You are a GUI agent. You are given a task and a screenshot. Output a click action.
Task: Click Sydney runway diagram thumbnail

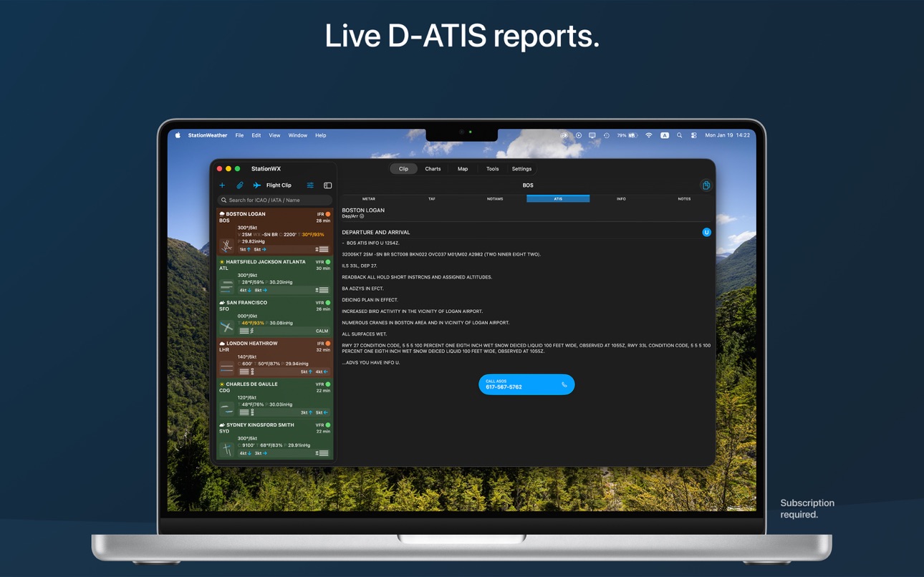[226, 450]
